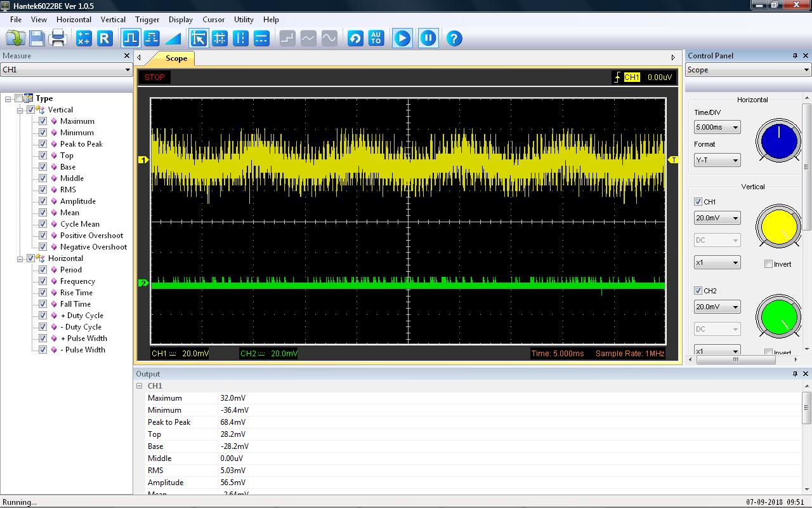Open the Trigger menu
Image resolution: width=812 pixels, height=508 pixels.
(x=147, y=20)
